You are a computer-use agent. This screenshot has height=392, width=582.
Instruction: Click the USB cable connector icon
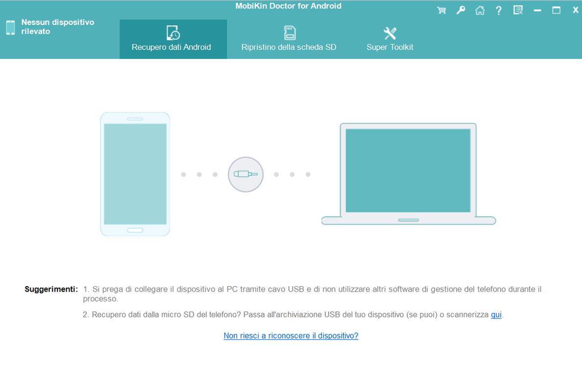[245, 174]
